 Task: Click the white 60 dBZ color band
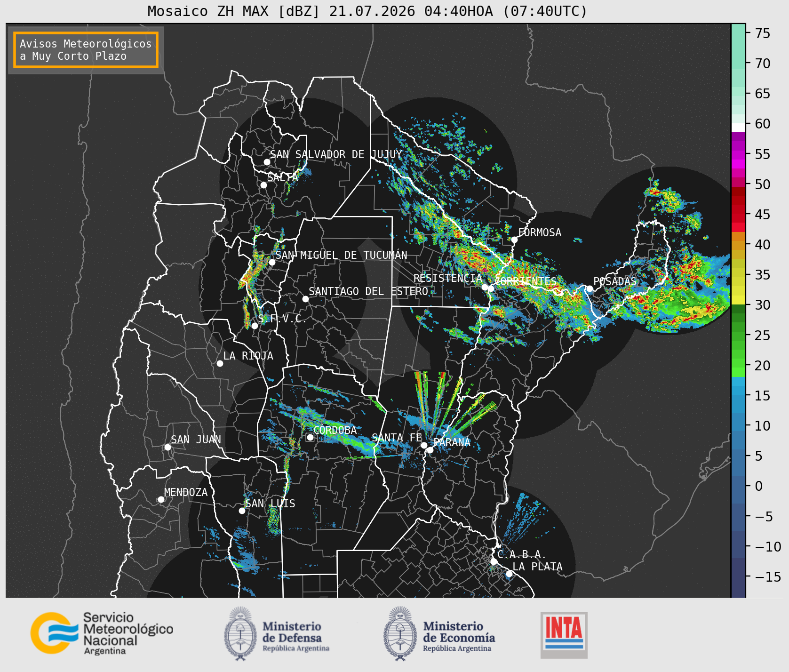[x=738, y=128]
